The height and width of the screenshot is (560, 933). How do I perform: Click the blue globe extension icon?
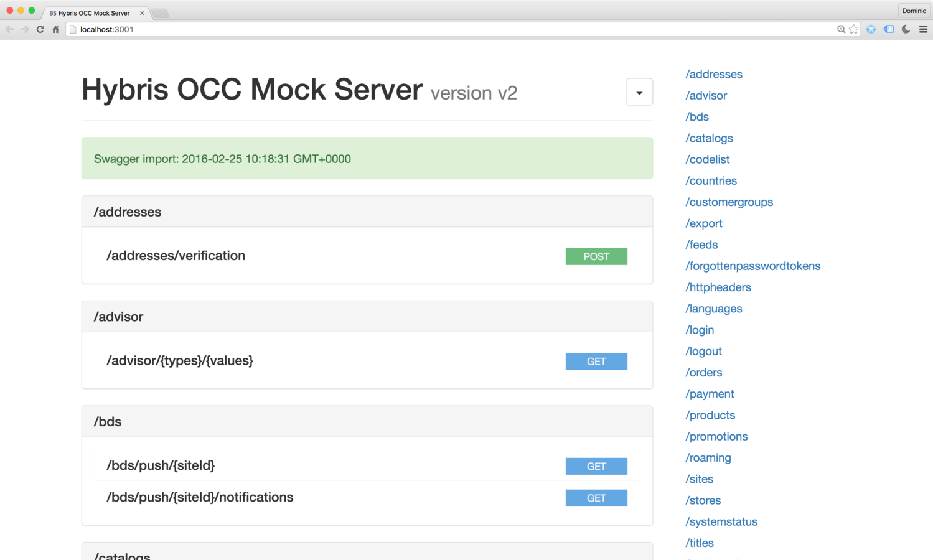click(871, 29)
